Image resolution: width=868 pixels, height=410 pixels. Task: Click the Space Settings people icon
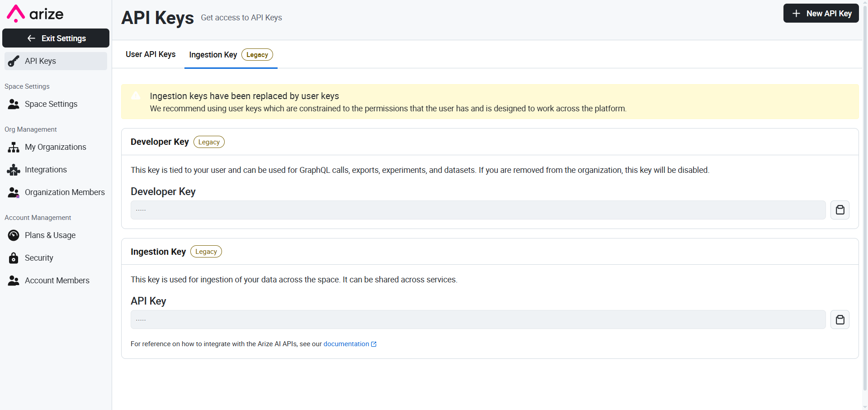tap(14, 104)
